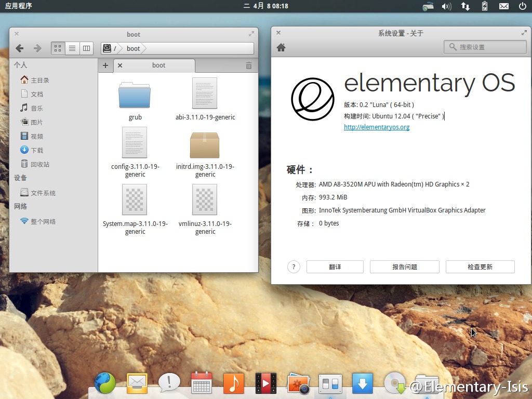Open the disc installer icon in the dock
The width and height of the screenshot is (532, 399).
395,383
